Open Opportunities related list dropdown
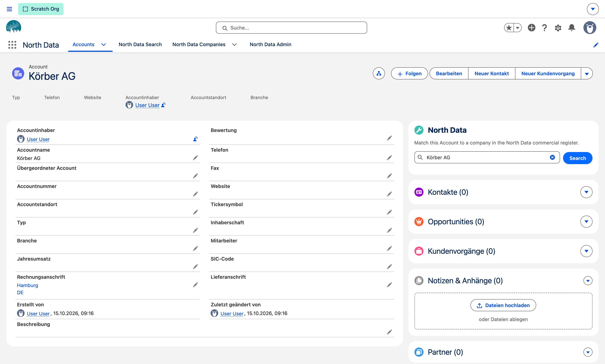 586,222
